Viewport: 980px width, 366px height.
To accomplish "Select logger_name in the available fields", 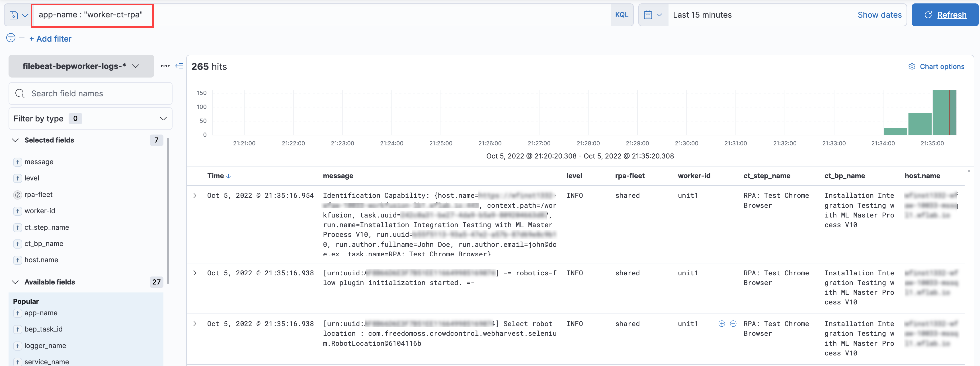I will click(45, 346).
